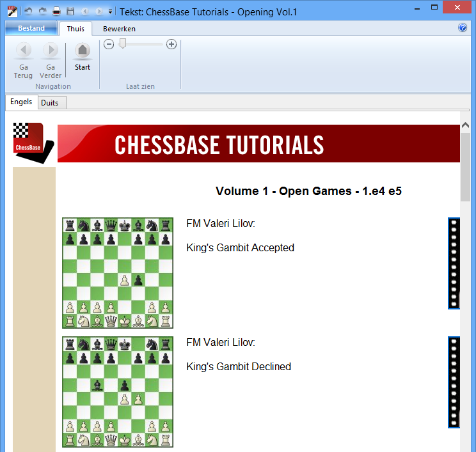Click the save floppy disk icon

point(70,12)
